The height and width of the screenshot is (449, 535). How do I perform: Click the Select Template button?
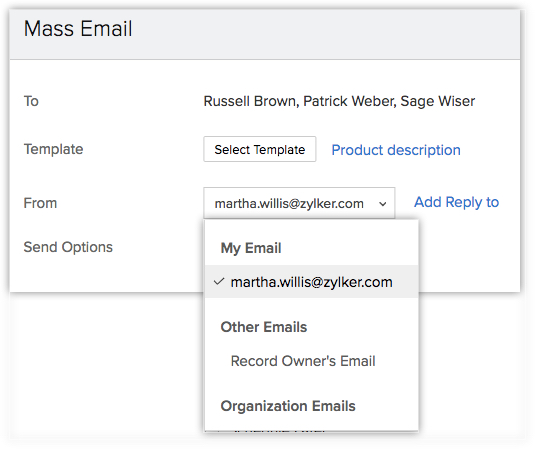tap(259, 149)
